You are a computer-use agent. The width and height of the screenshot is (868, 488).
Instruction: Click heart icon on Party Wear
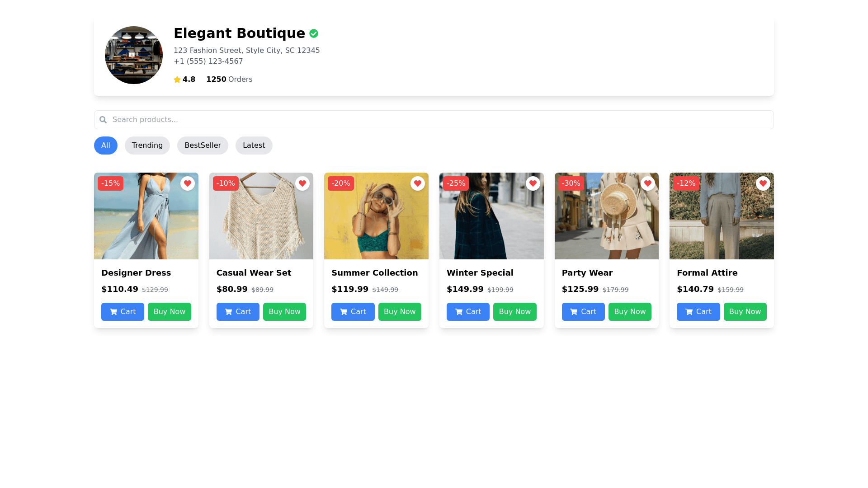[x=648, y=183]
